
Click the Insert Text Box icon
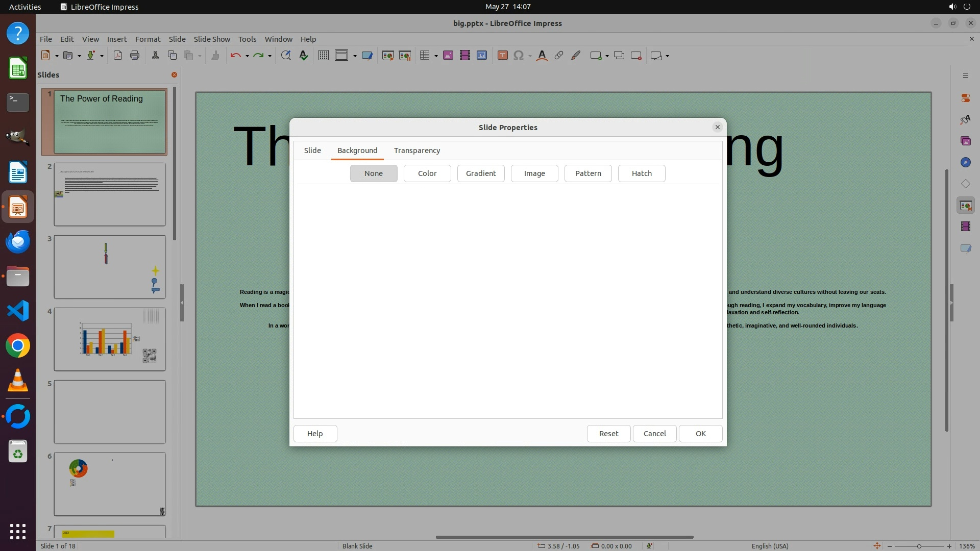point(502,56)
